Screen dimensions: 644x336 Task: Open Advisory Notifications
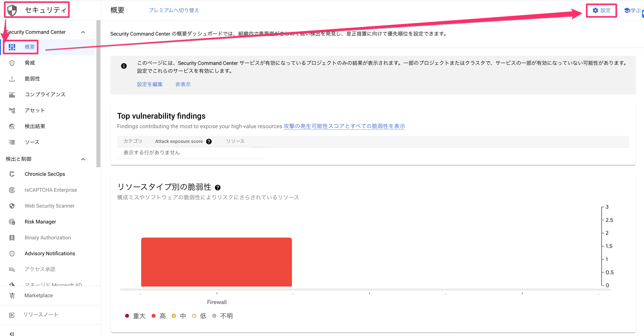coord(47,254)
